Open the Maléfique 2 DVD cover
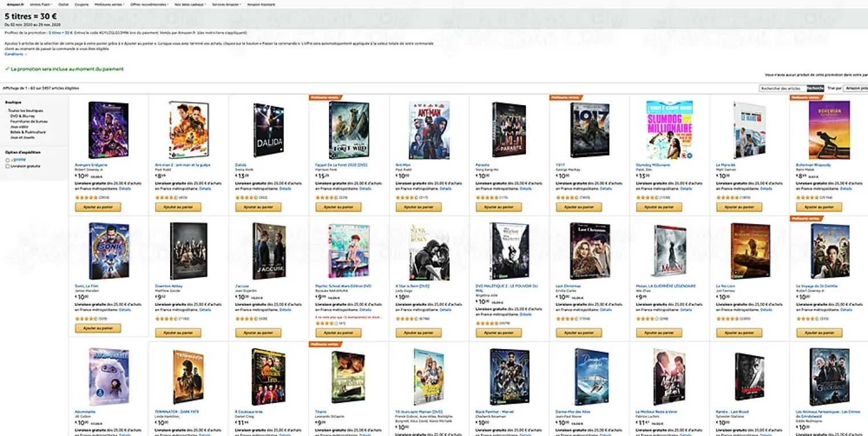This screenshot has width=868, height=436. pyautogui.click(x=509, y=251)
